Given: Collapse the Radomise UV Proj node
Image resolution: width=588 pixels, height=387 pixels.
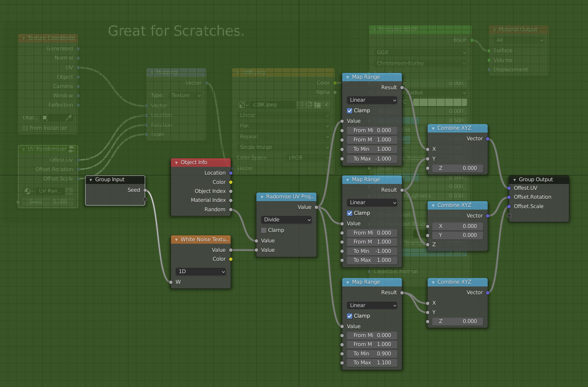Looking at the screenshot, I should 262,197.
